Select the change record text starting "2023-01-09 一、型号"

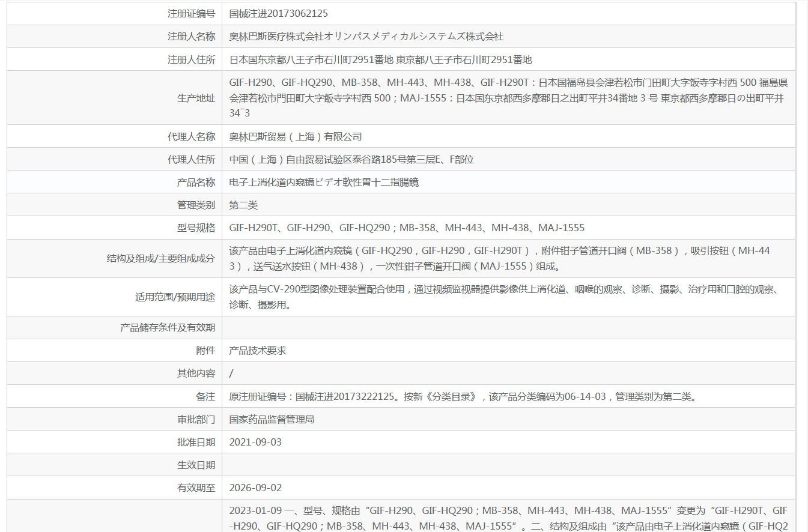point(509,517)
